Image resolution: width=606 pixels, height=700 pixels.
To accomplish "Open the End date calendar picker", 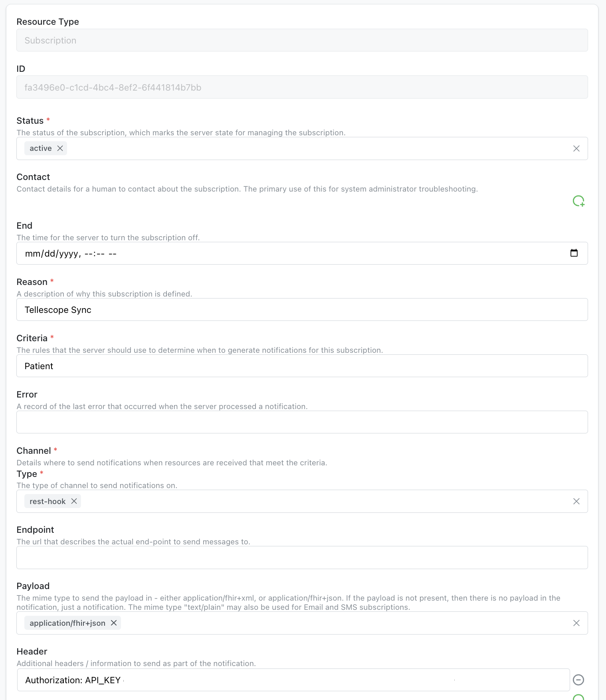I will [x=574, y=253].
